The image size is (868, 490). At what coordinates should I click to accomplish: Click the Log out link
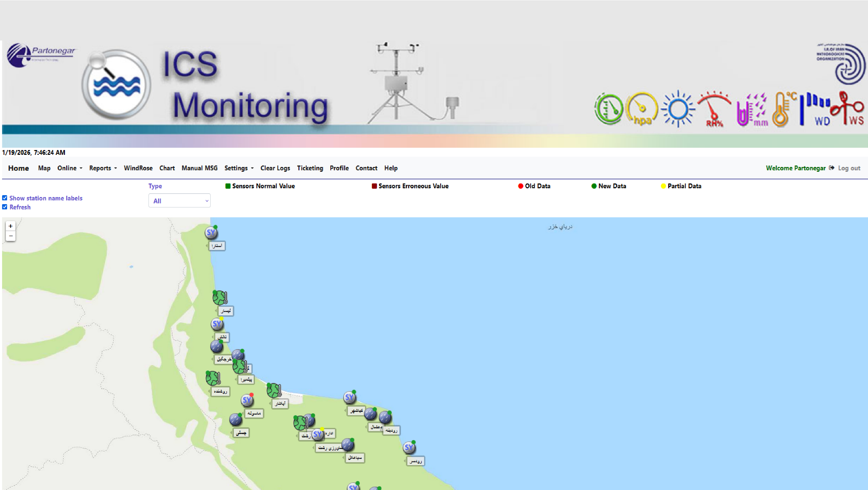click(x=849, y=168)
